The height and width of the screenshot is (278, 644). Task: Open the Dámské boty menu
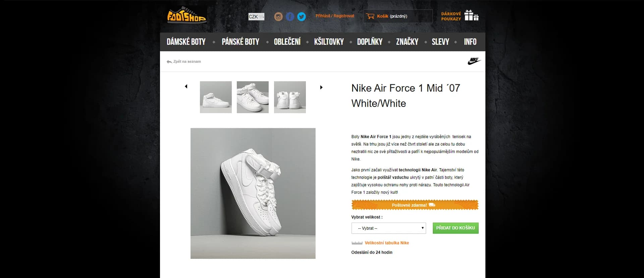pos(186,42)
